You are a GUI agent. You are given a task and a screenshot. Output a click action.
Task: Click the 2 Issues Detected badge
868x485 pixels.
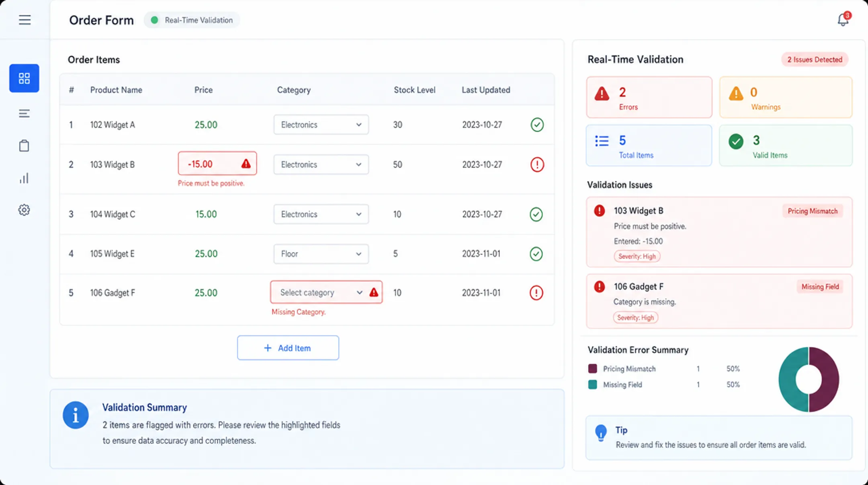pos(815,59)
